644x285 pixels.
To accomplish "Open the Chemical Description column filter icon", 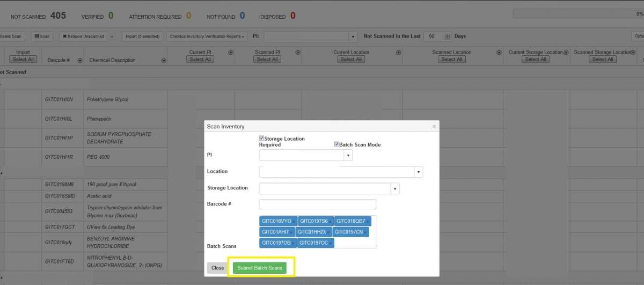I will pos(164,61).
